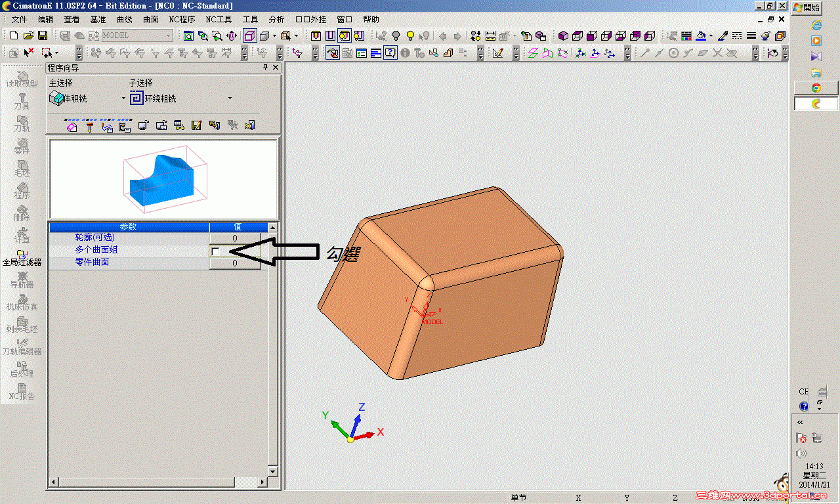This screenshot has height=504, width=840.
Task: Click the 参数 column header
Action: pos(129,227)
